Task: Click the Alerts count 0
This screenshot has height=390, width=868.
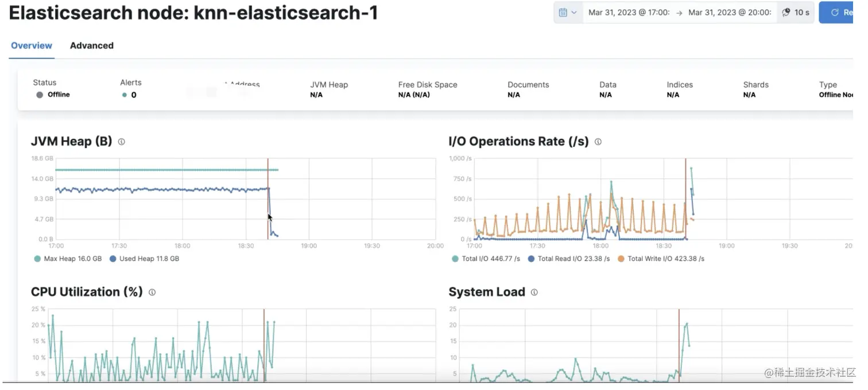Action: [x=130, y=95]
